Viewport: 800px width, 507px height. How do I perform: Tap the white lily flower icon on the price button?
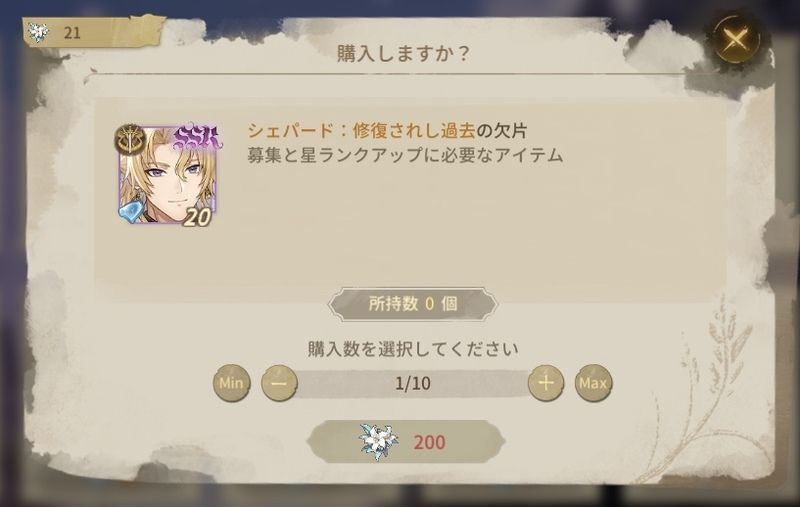coord(378,442)
